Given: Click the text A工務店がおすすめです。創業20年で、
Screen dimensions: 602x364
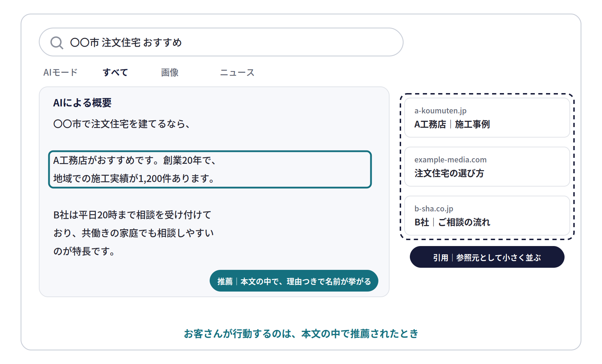Looking at the screenshot, I should click(x=135, y=160).
